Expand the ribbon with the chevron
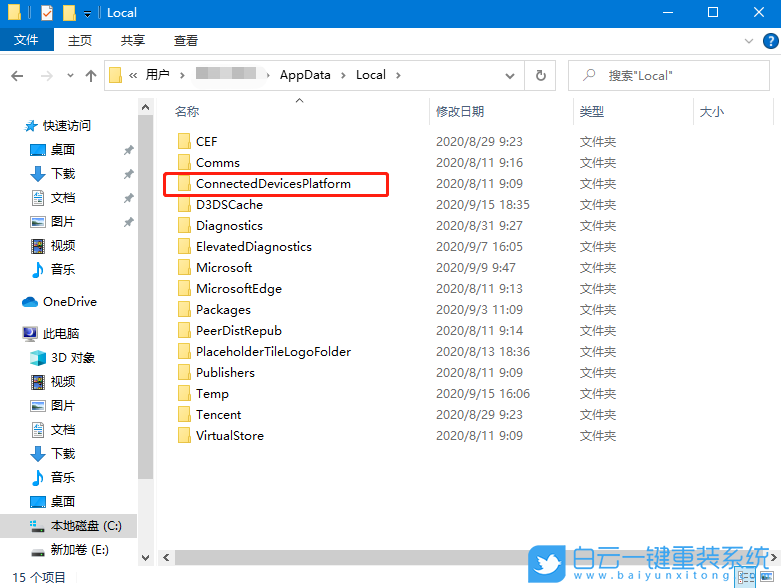This screenshot has height=588, width=781. [749, 41]
